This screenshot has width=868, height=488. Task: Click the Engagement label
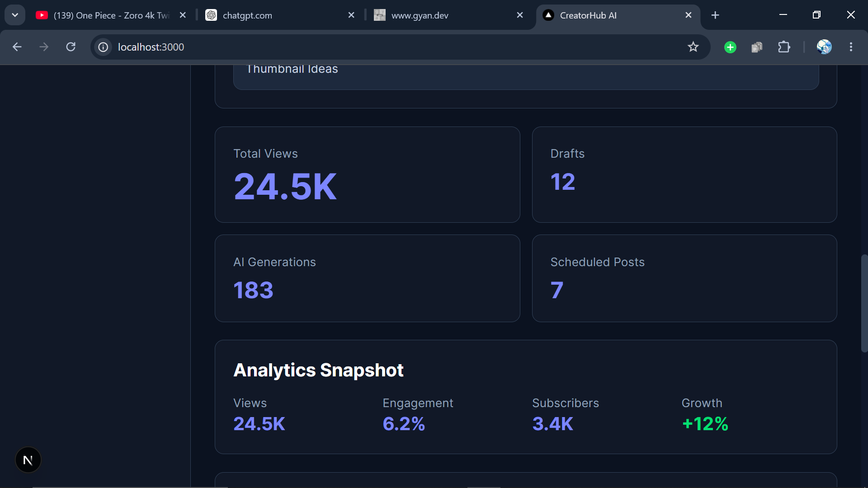pos(418,403)
